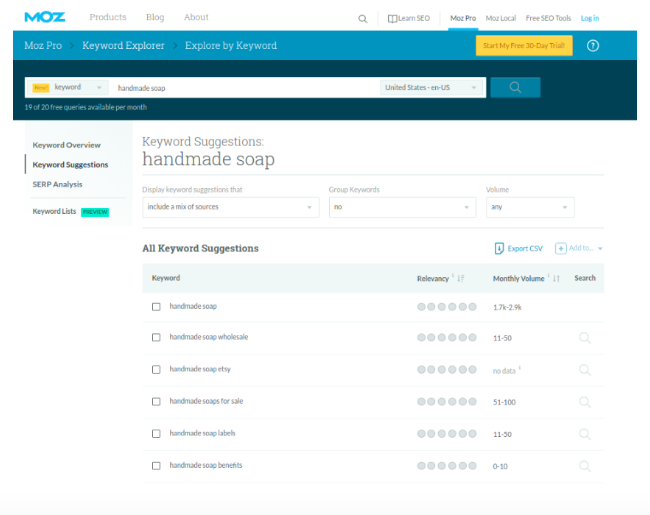Image resolution: width=650 pixels, height=515 pixels.
Task: Open the include a mix of sources dropdown
Action: pos(231,207)
